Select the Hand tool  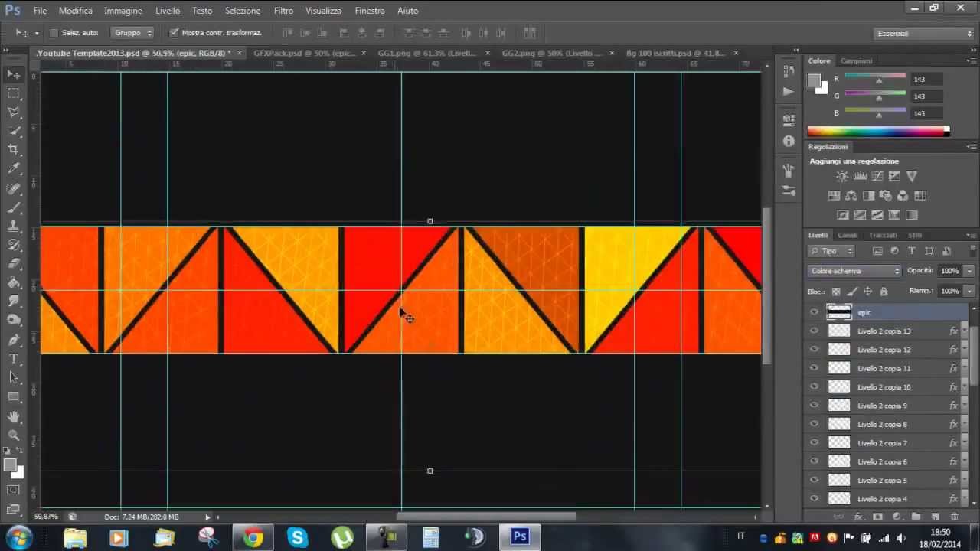coord(14,417)
